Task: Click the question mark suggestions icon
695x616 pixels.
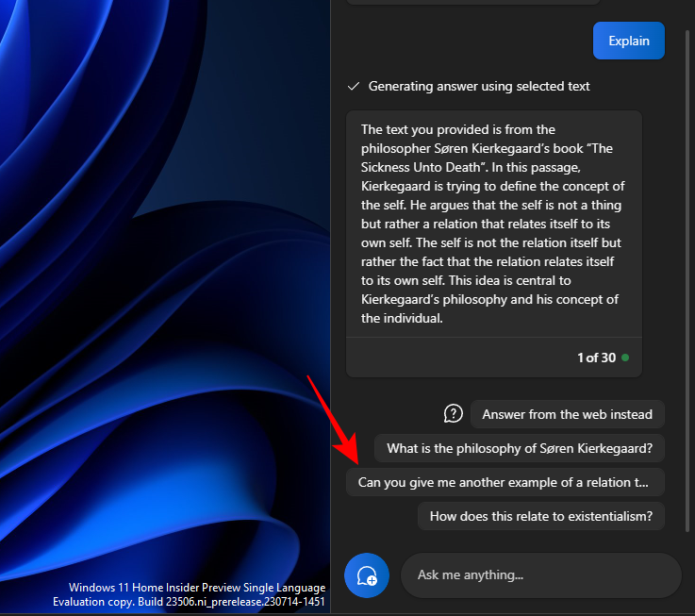Action: [x=453, y=414]
